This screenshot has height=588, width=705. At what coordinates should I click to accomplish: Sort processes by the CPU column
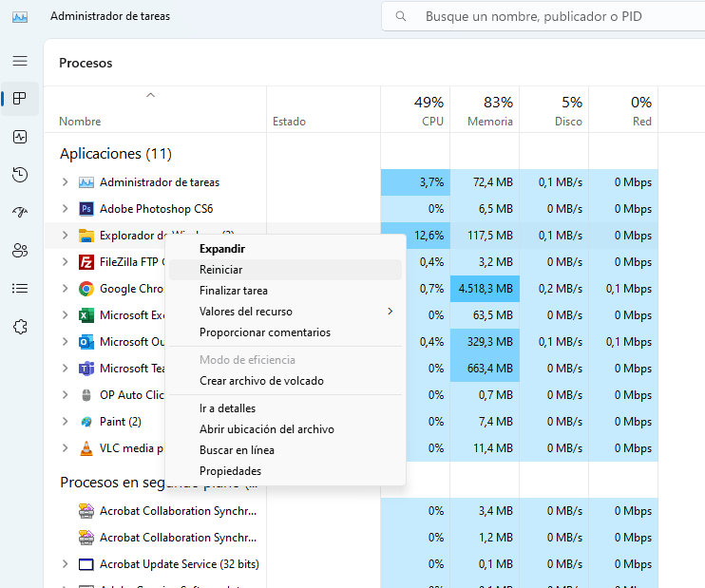tap(431, 111)
